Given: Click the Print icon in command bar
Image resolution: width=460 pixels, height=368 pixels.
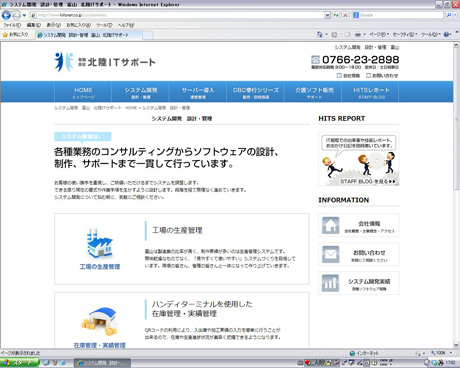Looking at the screenshot, I should 358,34.
